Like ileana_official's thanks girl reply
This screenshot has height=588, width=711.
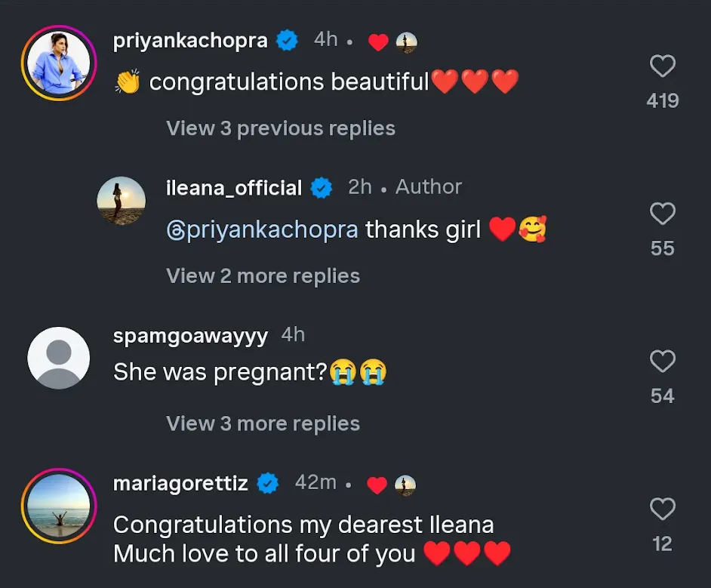coord(662,215)
